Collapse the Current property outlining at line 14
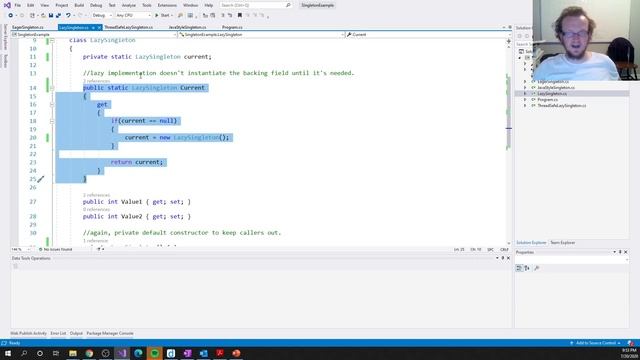Screen dimensions: 640x360 (52, 88)
